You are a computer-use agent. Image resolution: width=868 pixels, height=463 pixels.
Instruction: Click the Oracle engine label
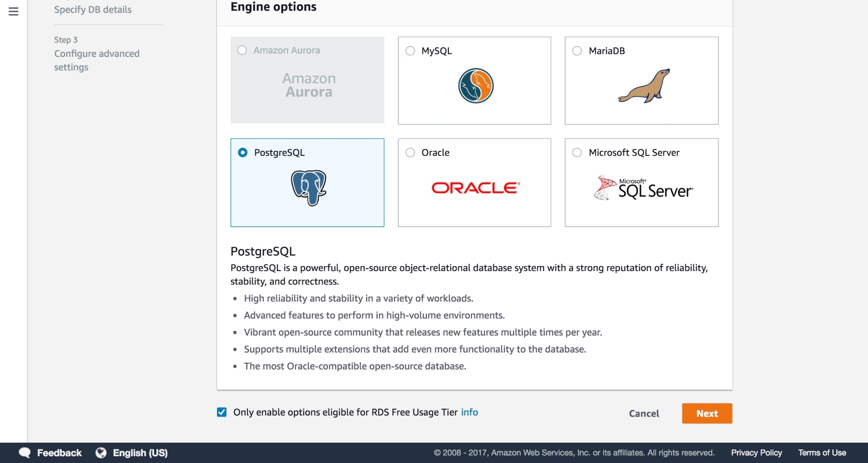(435, 153)
